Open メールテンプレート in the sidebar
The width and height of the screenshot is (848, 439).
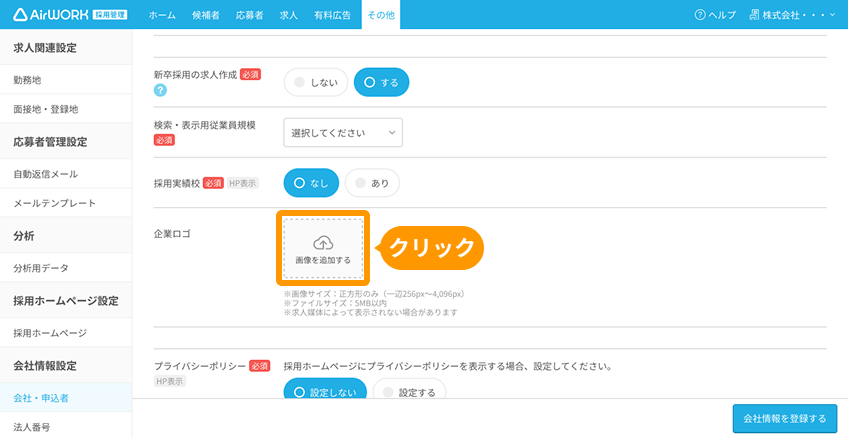point(66,203)
